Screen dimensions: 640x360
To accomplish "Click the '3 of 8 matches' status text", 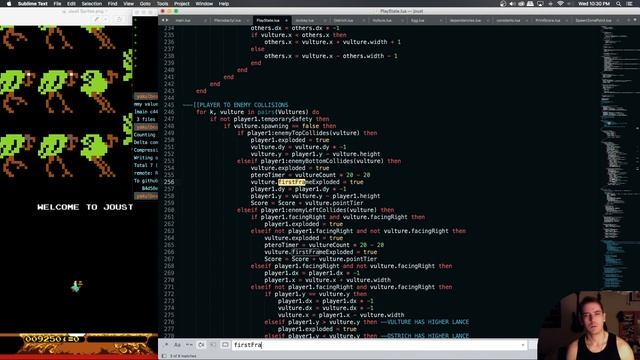I will (183, 356).
